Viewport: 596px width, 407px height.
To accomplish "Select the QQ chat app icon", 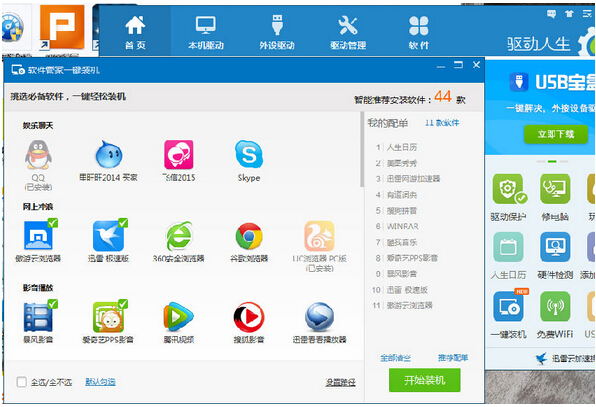I will coord(38,154).
